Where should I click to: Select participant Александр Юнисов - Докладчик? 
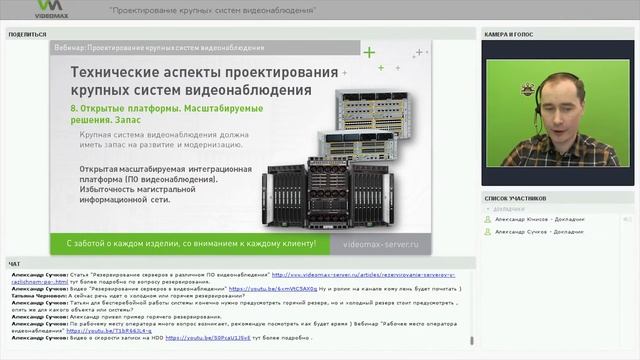(x=540, y=220)
